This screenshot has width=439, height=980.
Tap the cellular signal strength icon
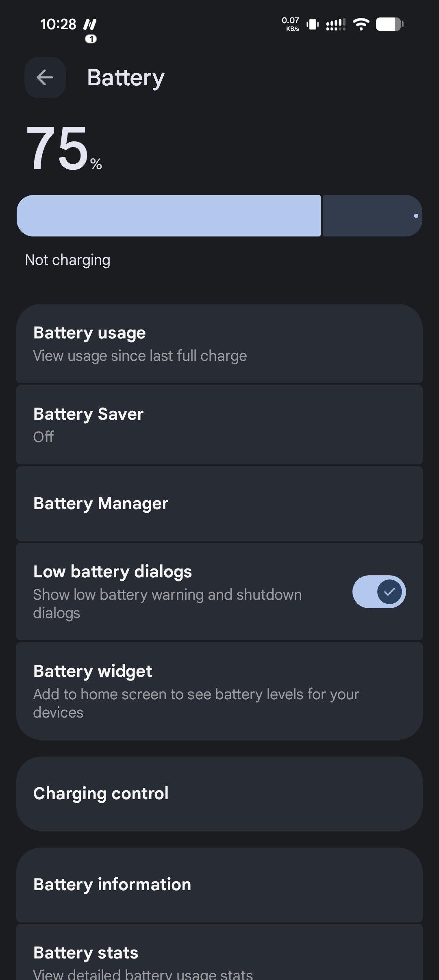(336, 24)
